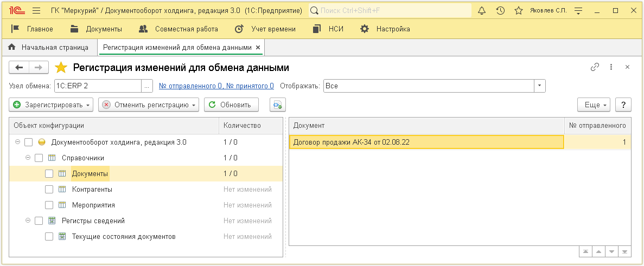Collapse the Справочники tree node
644x266 pixels.
(28, 158)
